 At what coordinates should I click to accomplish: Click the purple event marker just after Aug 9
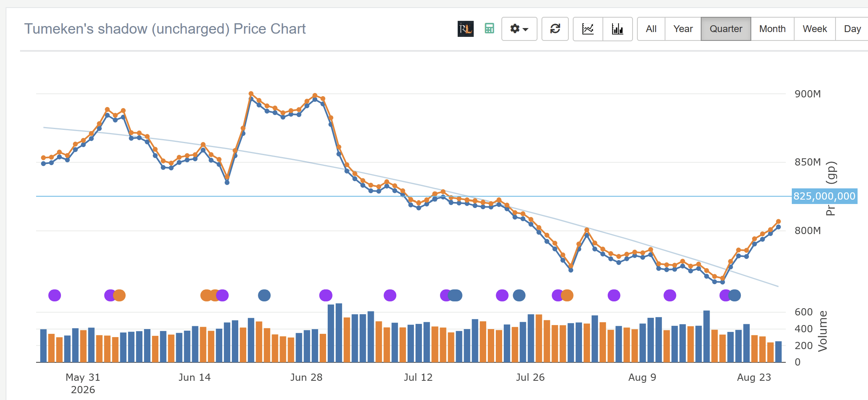[670, 295]
